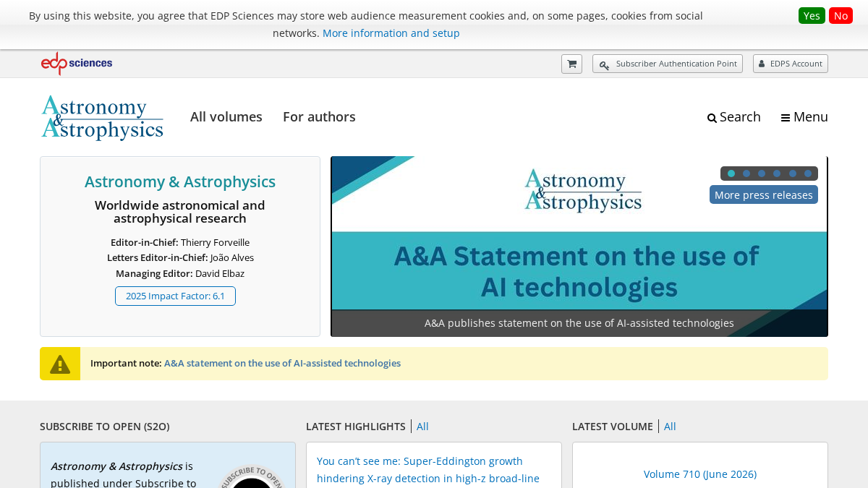Open the Search tool
868x488 pixels.
733,117
